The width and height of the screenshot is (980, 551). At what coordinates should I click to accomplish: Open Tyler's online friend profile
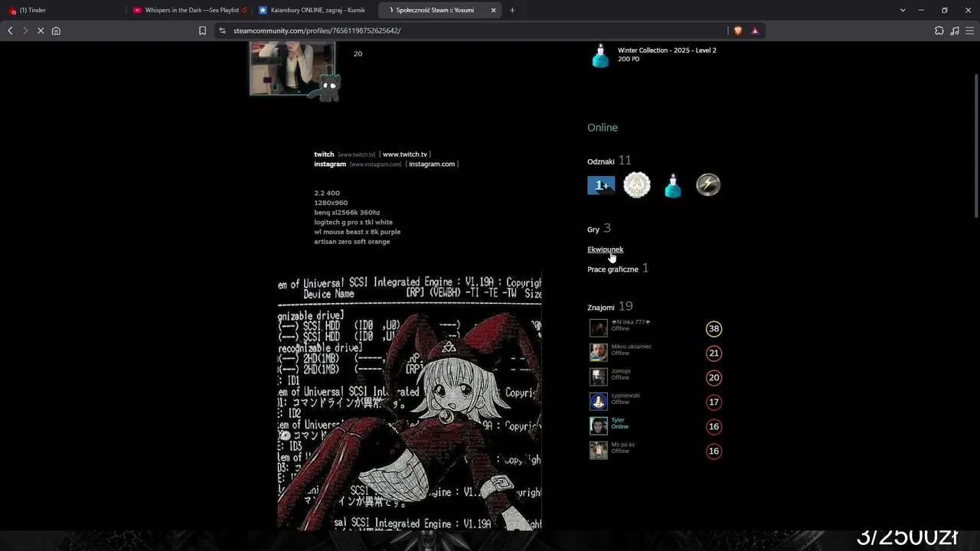click(618, 420)
